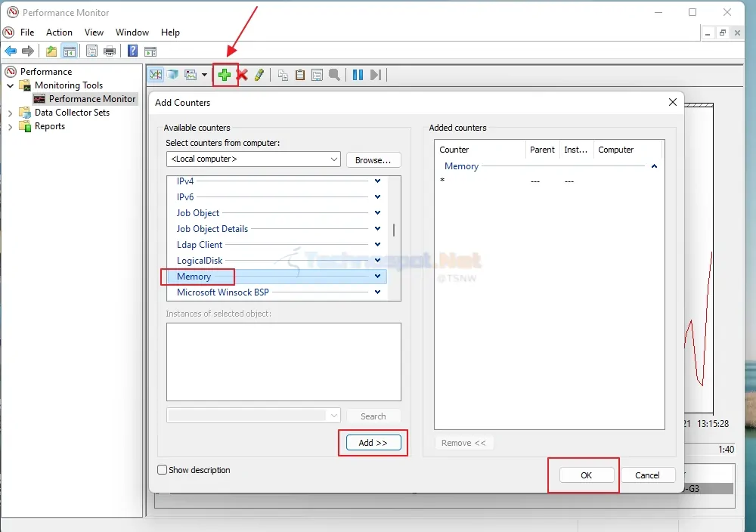Select Data Collector Sets in the tree
Viewport: 756px width, 532px height.
72,113
